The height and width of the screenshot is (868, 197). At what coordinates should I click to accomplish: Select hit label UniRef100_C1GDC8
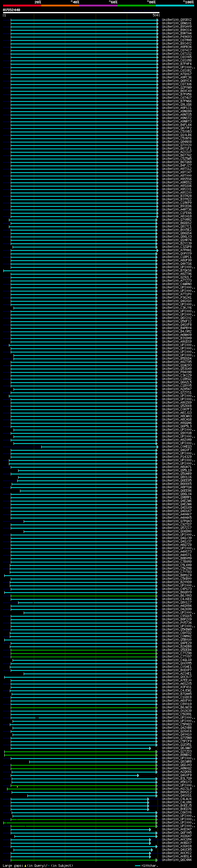click(176, 697)
